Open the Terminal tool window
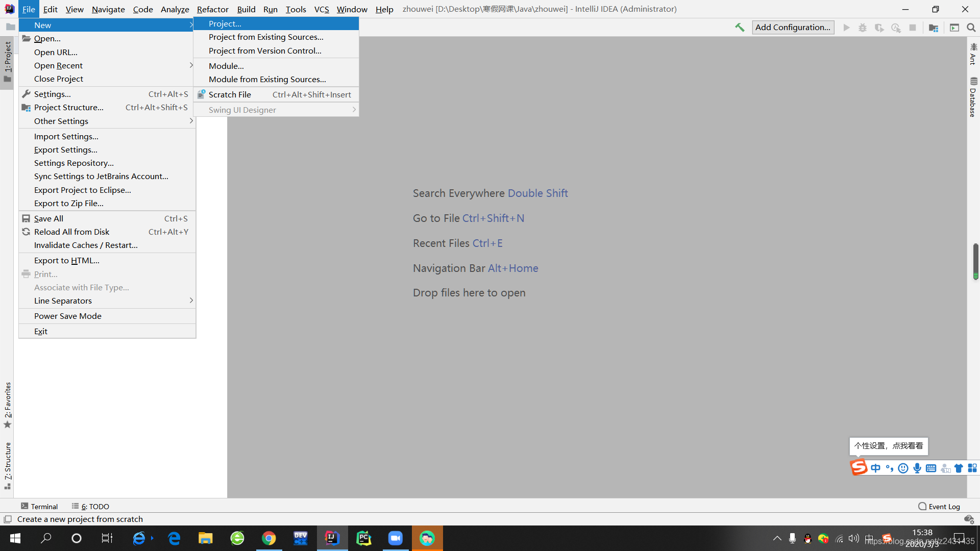The image size is (980, 551). [x=39, y=506]
